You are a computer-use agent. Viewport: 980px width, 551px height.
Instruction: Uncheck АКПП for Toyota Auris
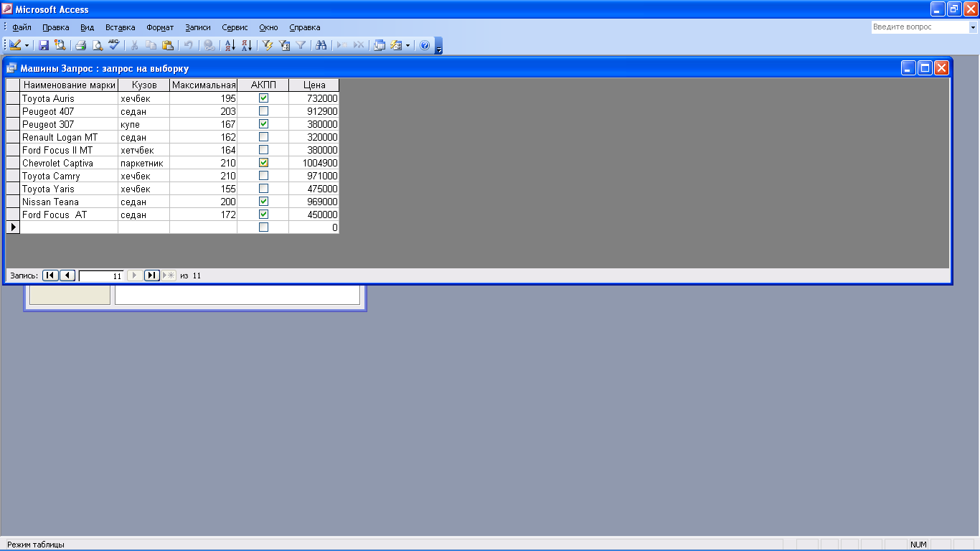(x=263, y=98)
